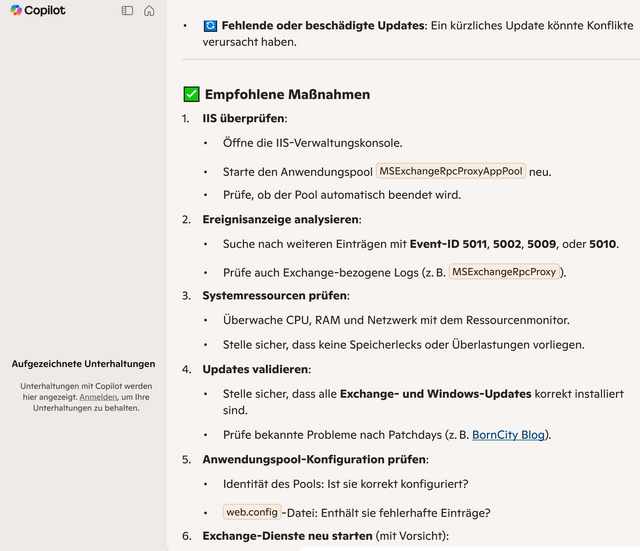Click the Exchange-Dienste neu starten step title
This screenshot has height=551, width=640.
pyautogui.click(x=286, y=536)
